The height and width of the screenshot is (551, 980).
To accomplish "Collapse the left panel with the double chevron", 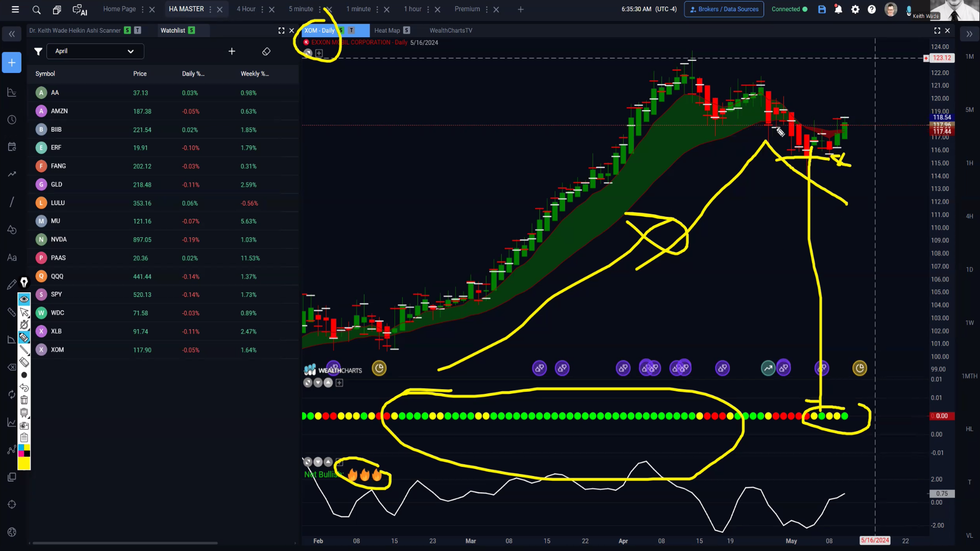I will click(12, 34).
